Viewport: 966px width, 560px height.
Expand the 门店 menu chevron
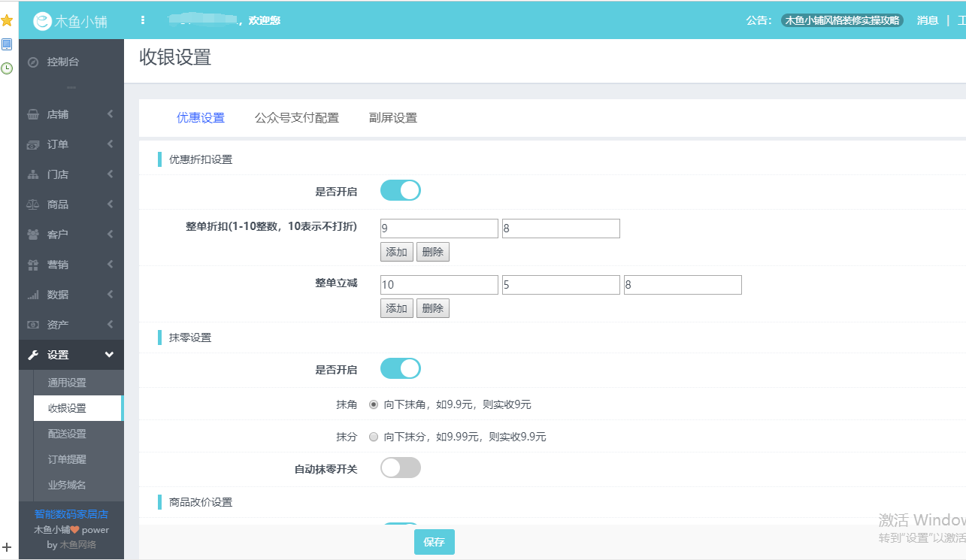(111, 174)
